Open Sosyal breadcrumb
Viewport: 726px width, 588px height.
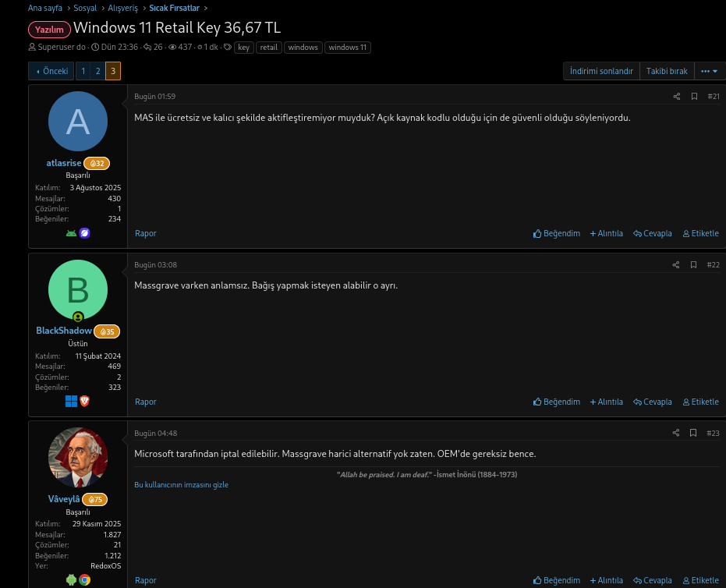pyautogui.click(x=85, y=8)
